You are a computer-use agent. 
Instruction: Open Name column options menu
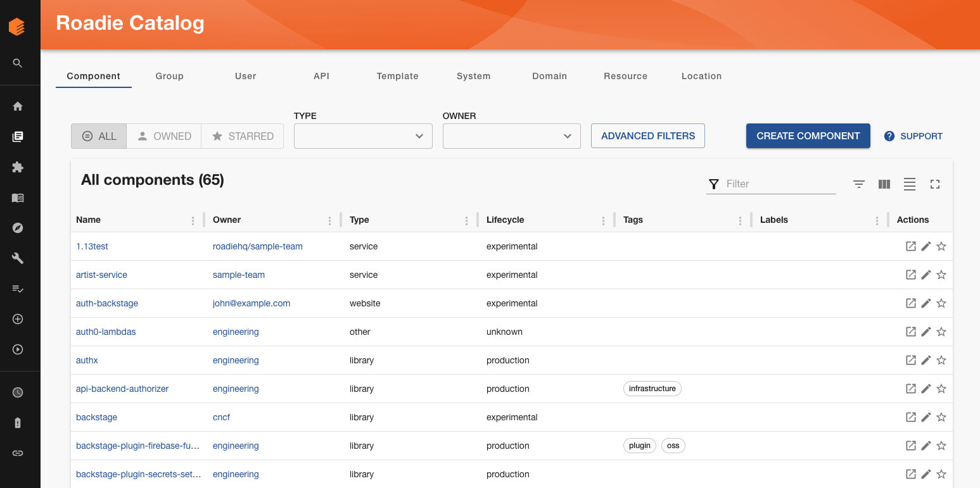193,220
